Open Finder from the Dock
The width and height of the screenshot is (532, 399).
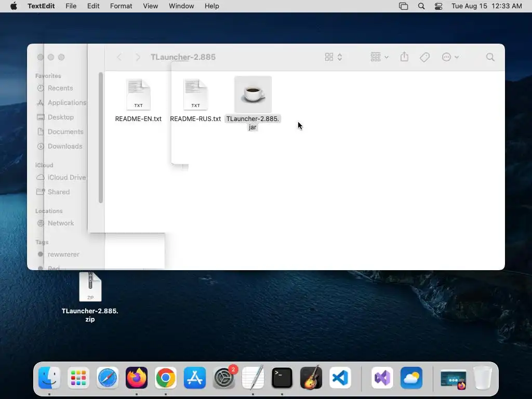[x=49, y=378]
